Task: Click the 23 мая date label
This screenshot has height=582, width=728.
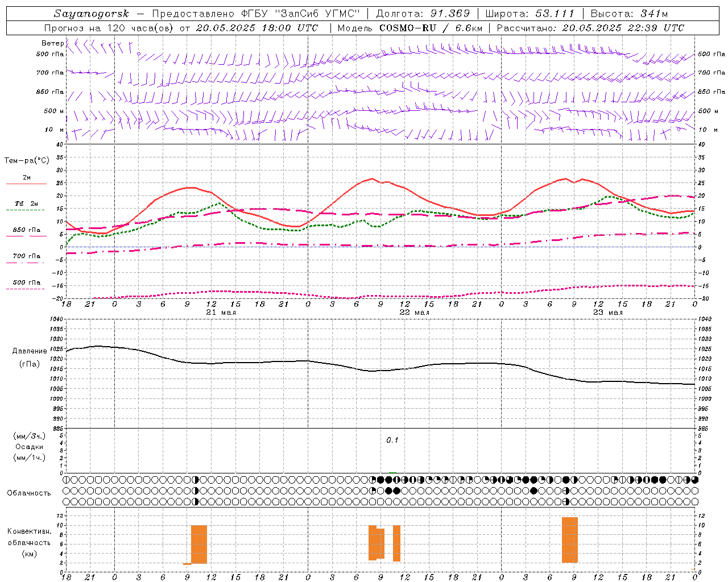Action: click(x=607, y=313)
